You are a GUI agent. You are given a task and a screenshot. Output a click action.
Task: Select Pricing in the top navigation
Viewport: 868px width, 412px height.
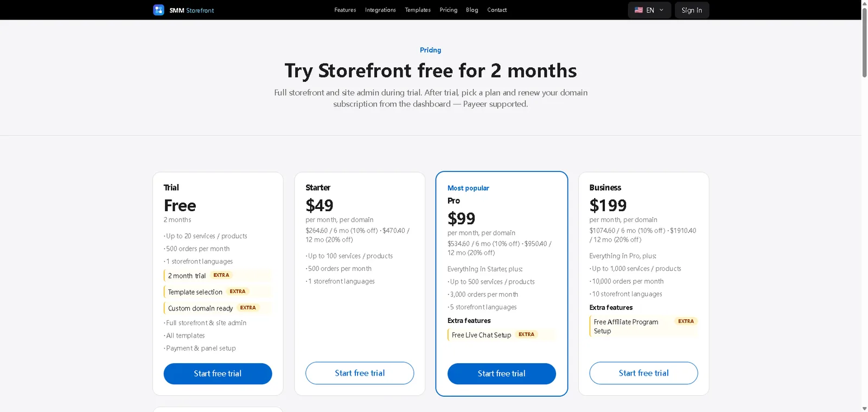click(x=448, y=10)
